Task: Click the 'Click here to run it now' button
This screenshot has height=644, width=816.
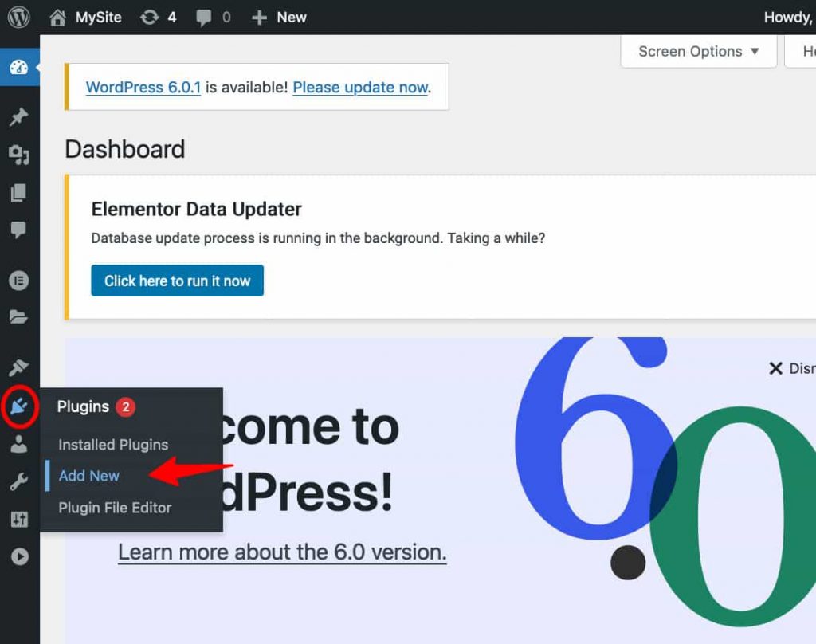Action: (178, 281)
